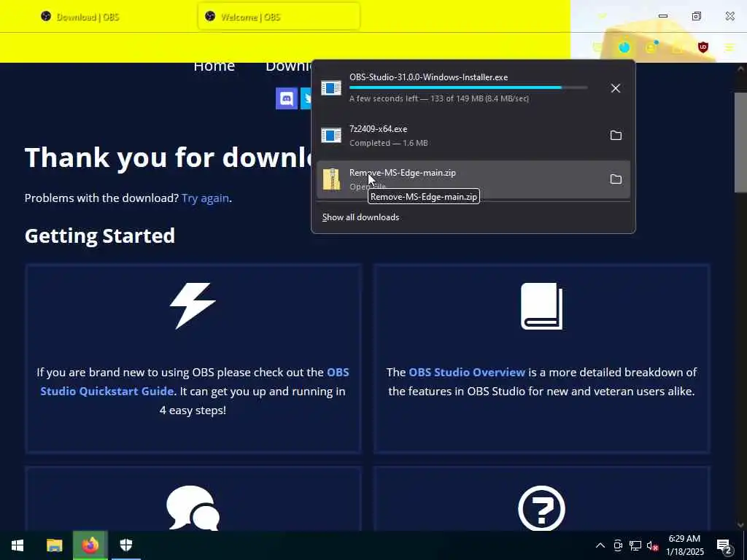The height and width of the screenshot is (560, 747).
Task: Click the camera tray icon
Action: click(618, 545)
